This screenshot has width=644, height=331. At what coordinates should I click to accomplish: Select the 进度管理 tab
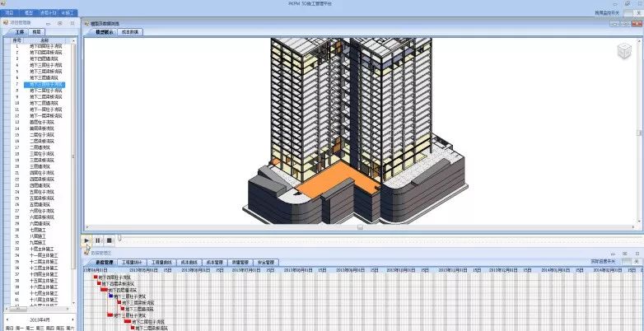(104, 262)
